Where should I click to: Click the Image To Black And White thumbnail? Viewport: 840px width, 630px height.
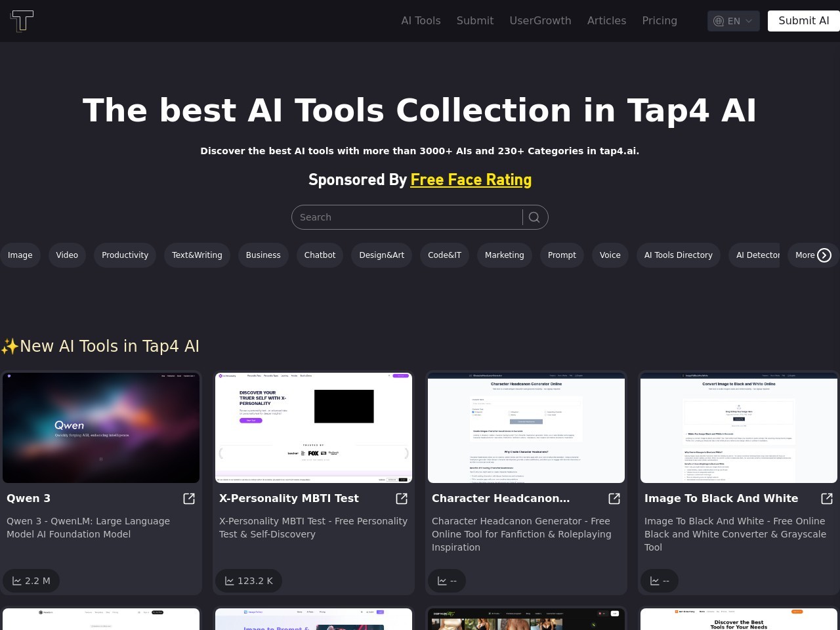click(x=739, y=428)
